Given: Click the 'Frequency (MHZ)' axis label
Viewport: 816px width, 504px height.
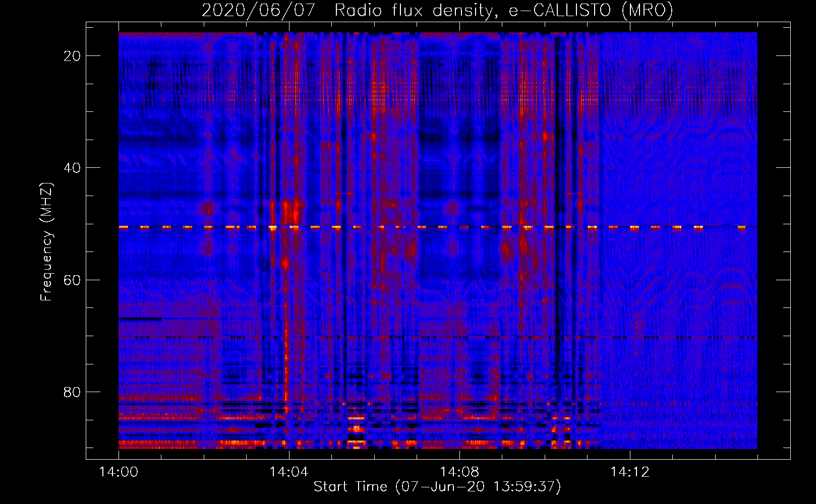Looking at the screenshot, I should [x=46, y=241].
